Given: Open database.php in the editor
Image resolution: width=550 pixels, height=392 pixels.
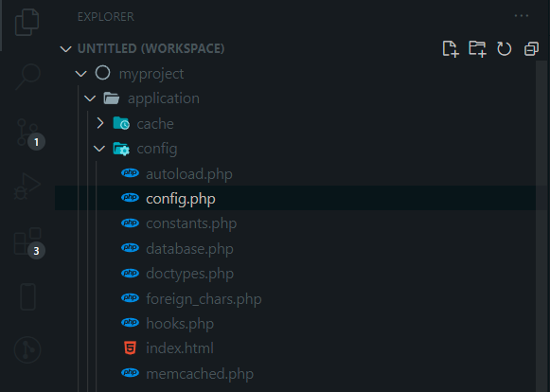Looking at the screenshot, I should click(189, 248).
